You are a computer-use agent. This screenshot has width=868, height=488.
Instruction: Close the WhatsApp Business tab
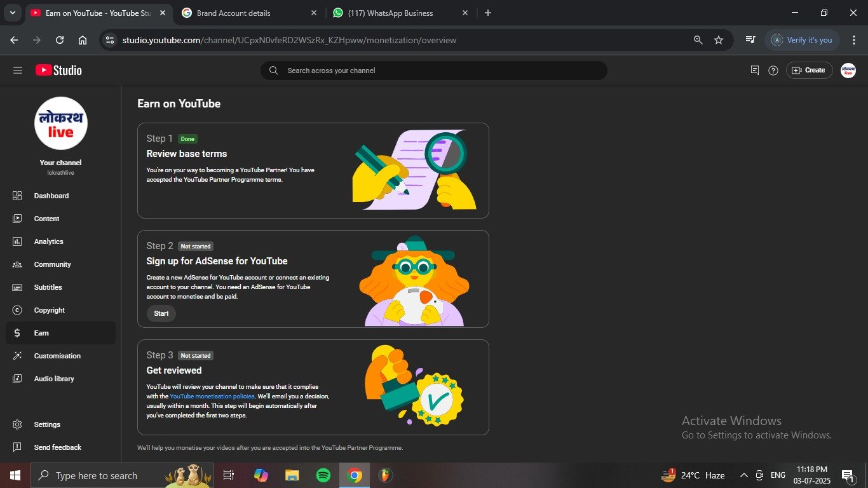pyautogui.click(x=465, y=13)
